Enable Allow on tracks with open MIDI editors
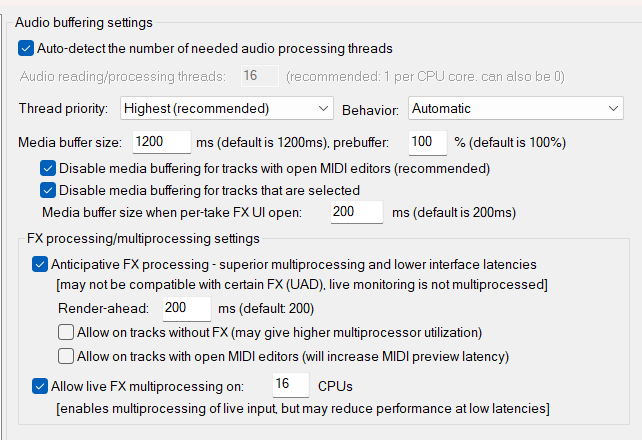Image resolution: width=642 pixels, height=440 pixels. (x=66, y=356)
